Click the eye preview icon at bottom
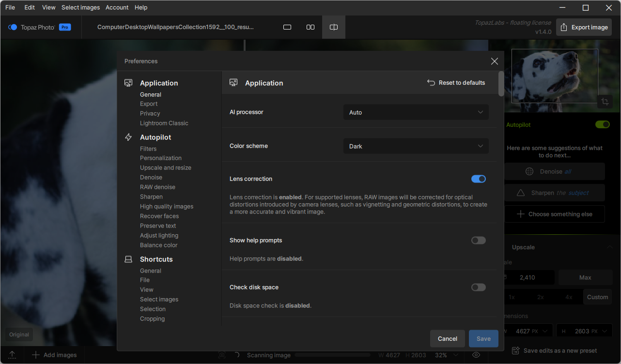621x364 pixels. coord(476,355)
